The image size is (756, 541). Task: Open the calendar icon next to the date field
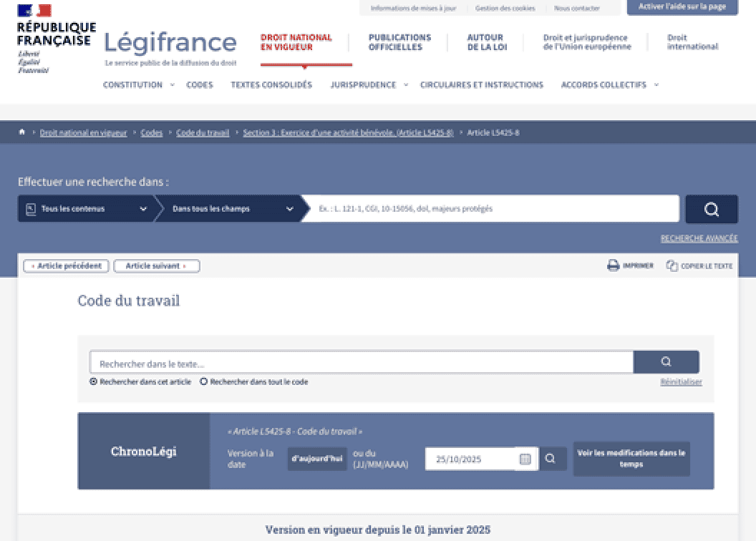pyautogui.click(x=527, y=459)
